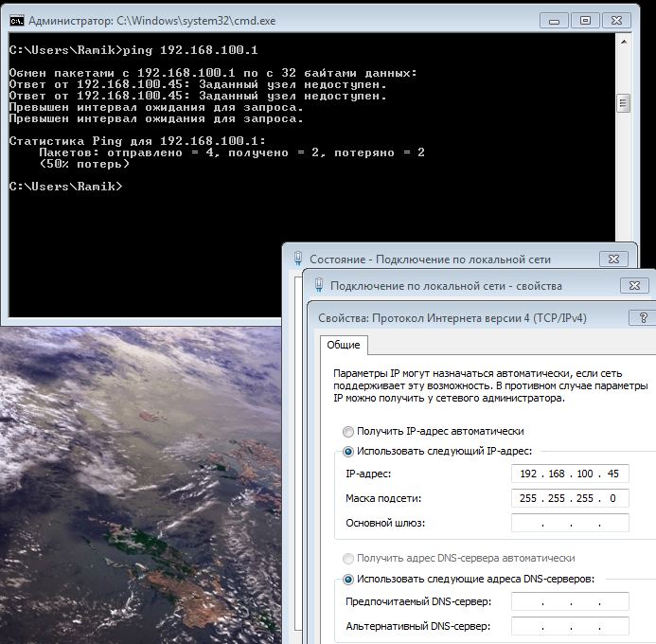
Task: Click the last C:\Users\Ramik> prompt line
Action: point(65,187)
